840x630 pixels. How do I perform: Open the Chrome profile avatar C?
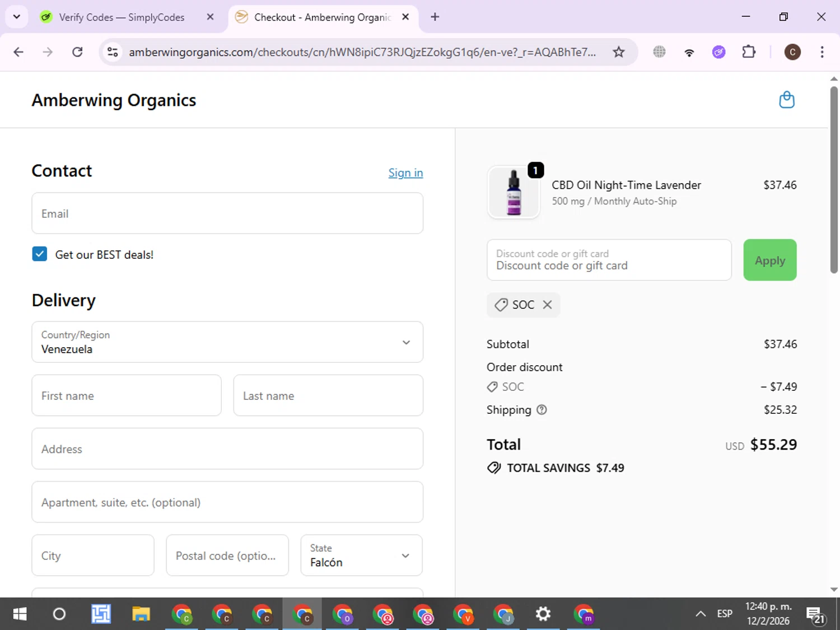[792, 52]
